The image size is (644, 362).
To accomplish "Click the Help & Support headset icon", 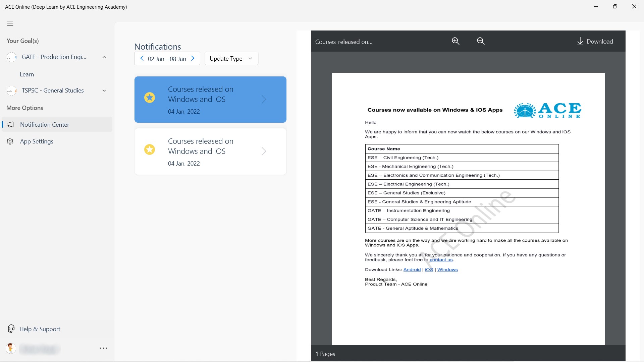I will (x=11, y=329).
